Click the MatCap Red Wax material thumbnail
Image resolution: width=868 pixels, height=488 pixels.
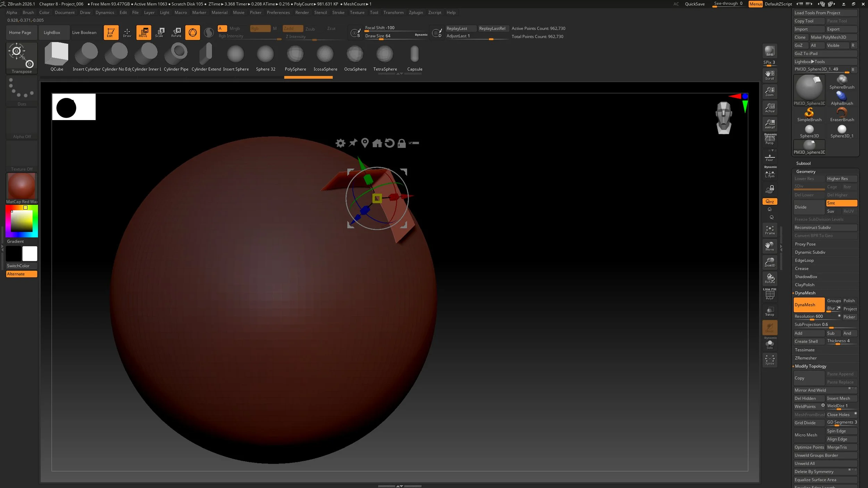click(22, 186)
